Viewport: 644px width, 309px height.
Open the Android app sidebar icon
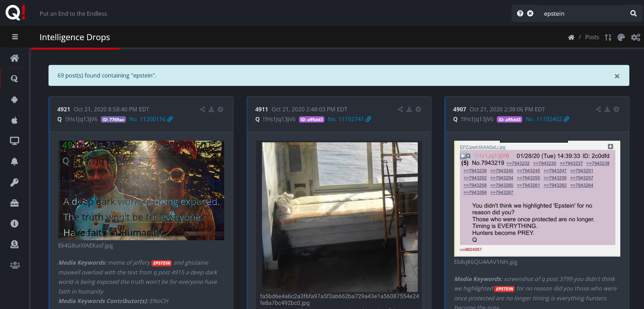[15, 100]
